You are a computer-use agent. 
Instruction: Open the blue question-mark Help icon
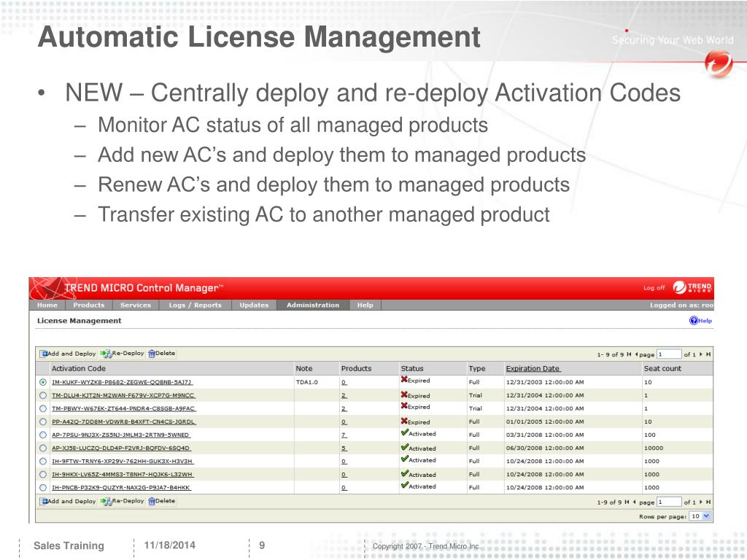[x=694, y=321]
